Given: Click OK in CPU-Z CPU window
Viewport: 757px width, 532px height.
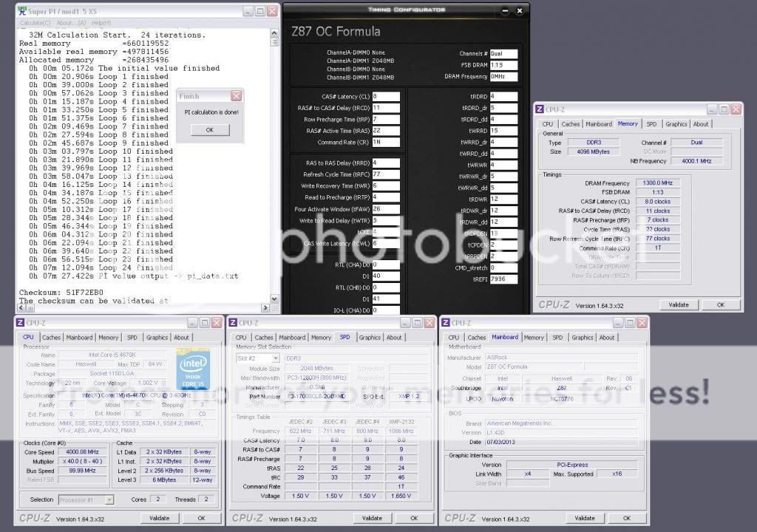Looking at the screenshot, I should pyautogui.click(x=201, y=518).
